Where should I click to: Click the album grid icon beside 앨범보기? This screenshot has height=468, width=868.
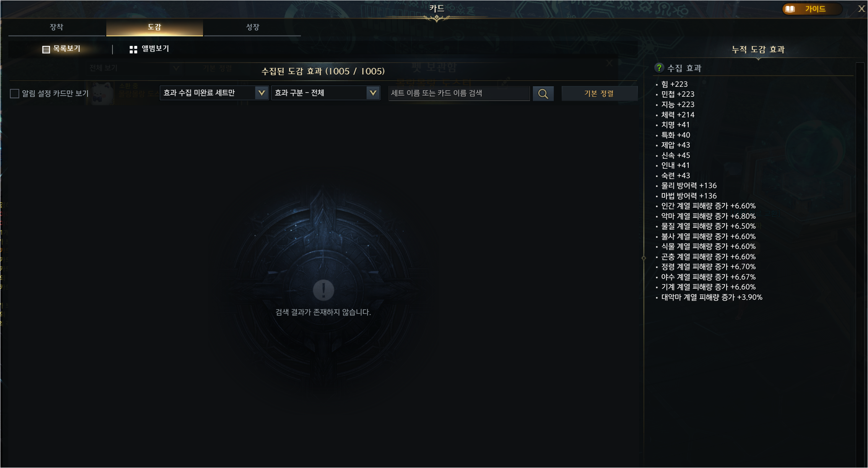[x=133, y=49]
